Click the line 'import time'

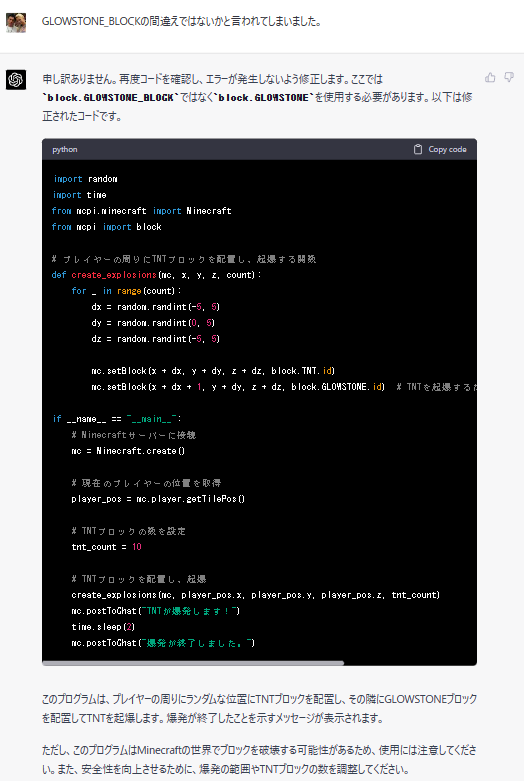coord(80,195)
